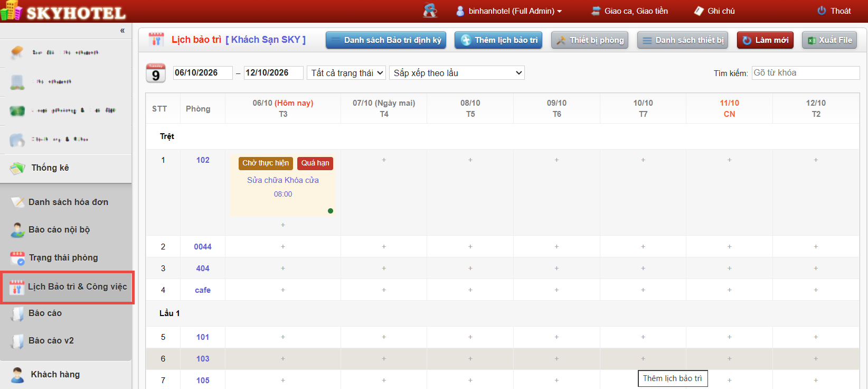The image size is (868, 389).
Task: Open the Danh sách thiết bị button
Action: click(x=683, y=40)
